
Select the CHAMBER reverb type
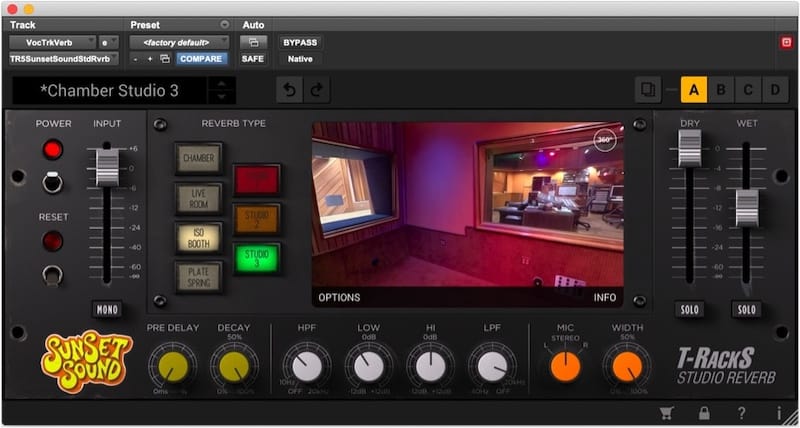198,158
